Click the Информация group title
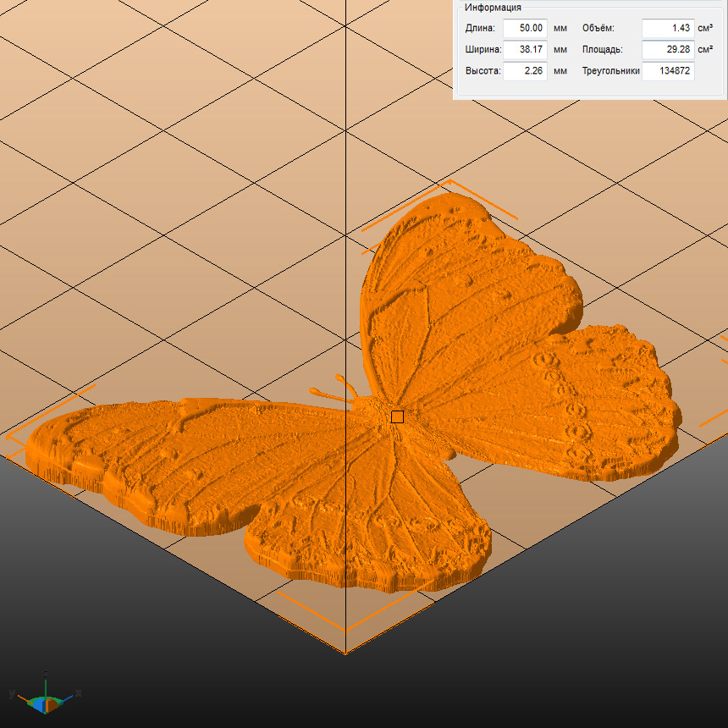 click(493, 8)
